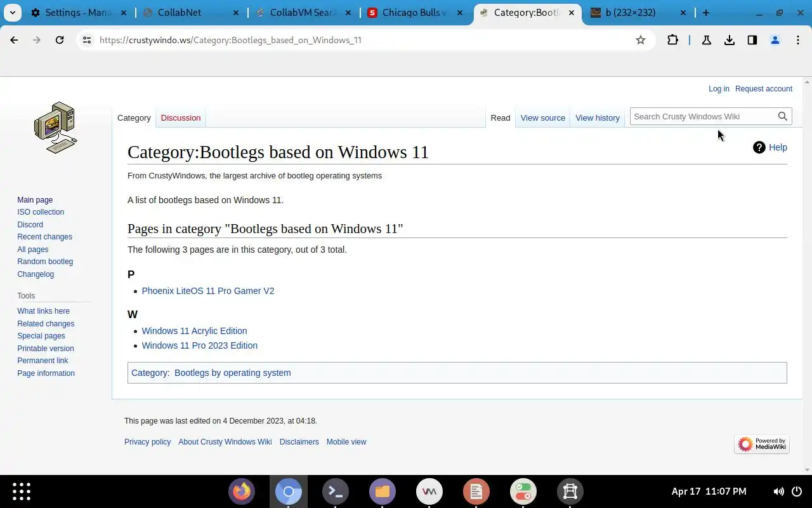Viewport: 812px width, 508px height.
Task: Click the Crusty Windows computer logo
Action: [x=55, y=128]
